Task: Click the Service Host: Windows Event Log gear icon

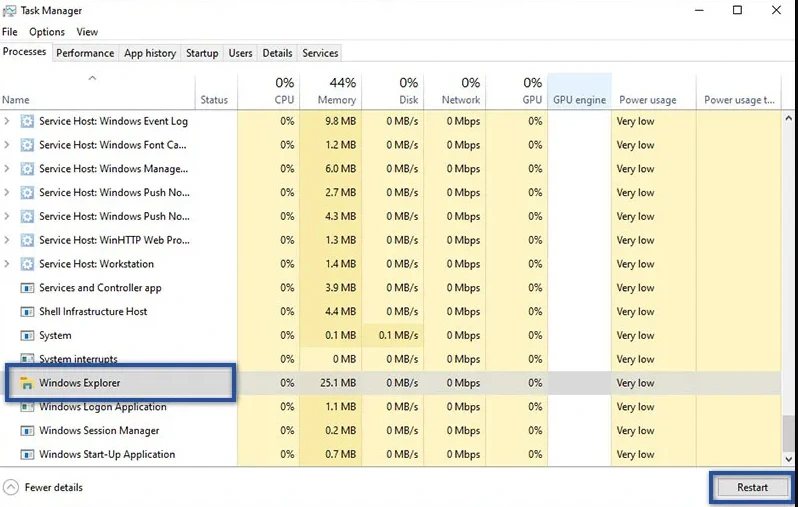Action: [x=27, y=121]
